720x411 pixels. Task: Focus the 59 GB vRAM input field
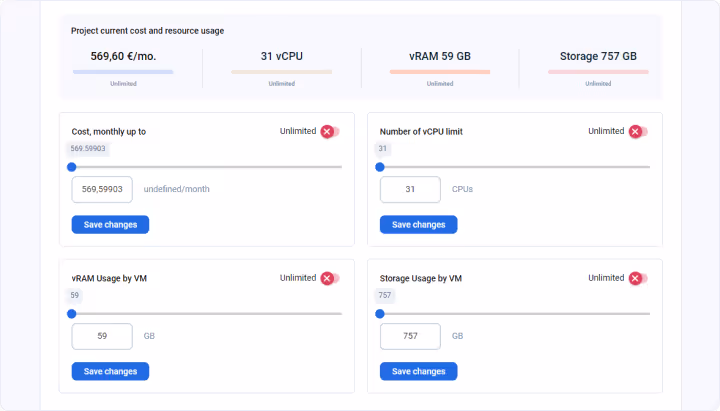coord(102,336)
